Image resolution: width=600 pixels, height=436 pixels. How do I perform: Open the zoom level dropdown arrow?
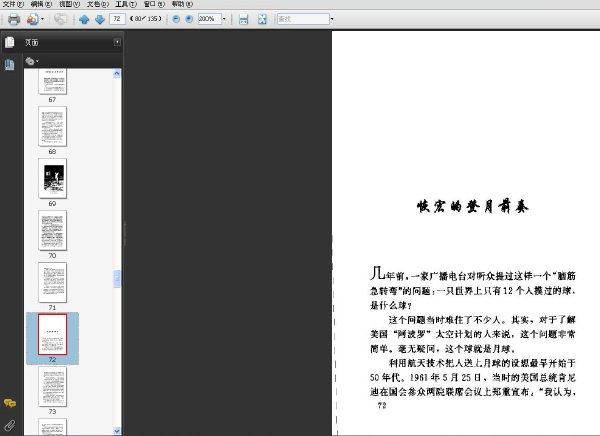pyautogui.click(x=225, y=19)
